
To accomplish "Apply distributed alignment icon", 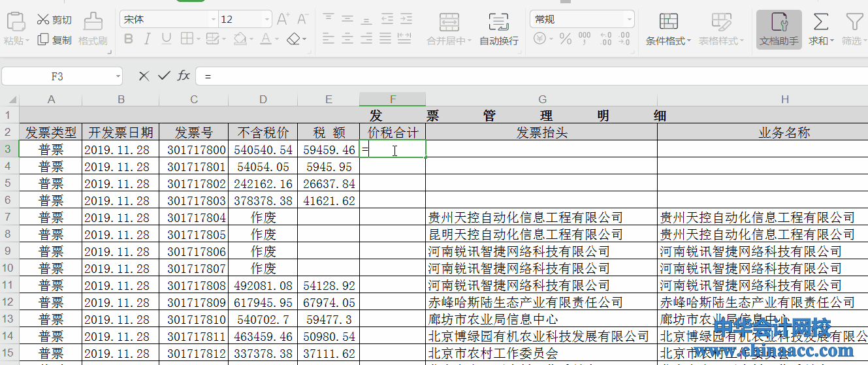I will (405, 39).
